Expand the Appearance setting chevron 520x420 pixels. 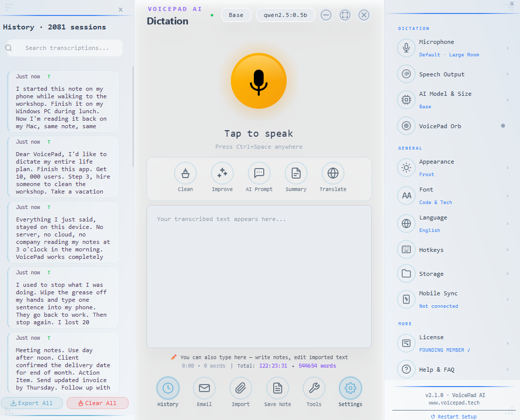[508, 168]
